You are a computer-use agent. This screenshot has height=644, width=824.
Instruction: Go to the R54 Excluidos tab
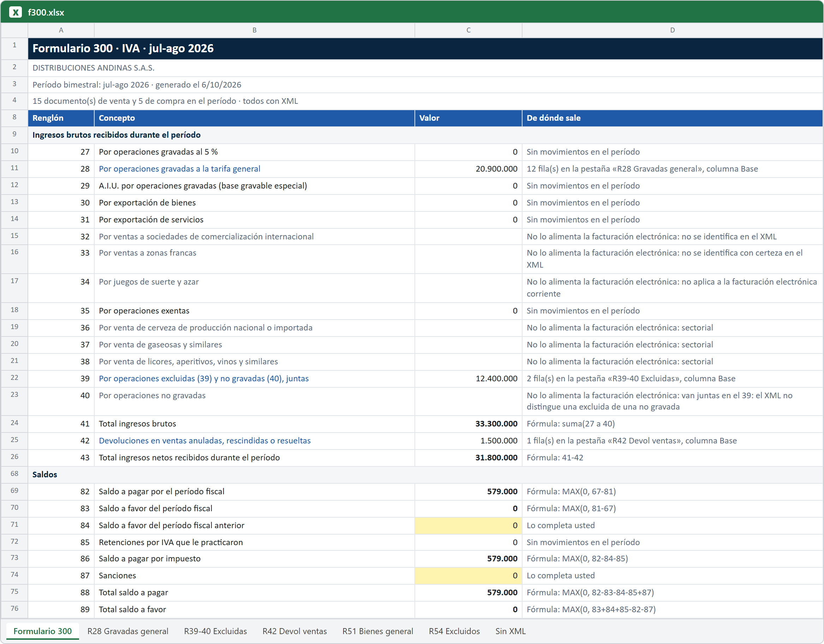454,631
